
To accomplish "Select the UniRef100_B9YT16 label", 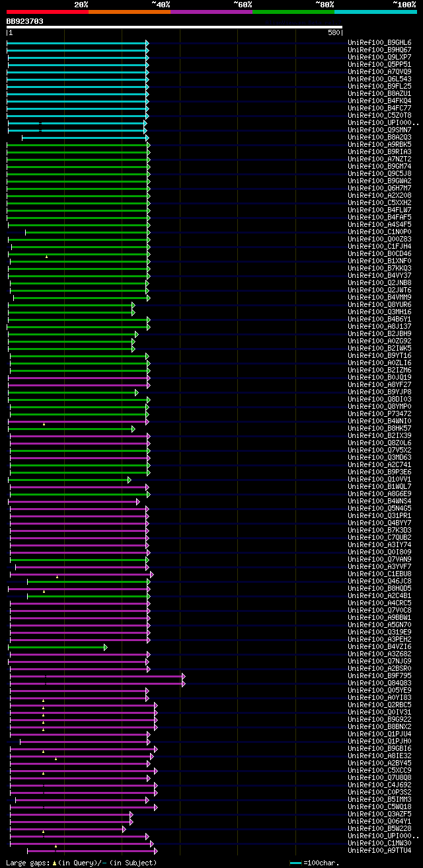I will point(379,355).
